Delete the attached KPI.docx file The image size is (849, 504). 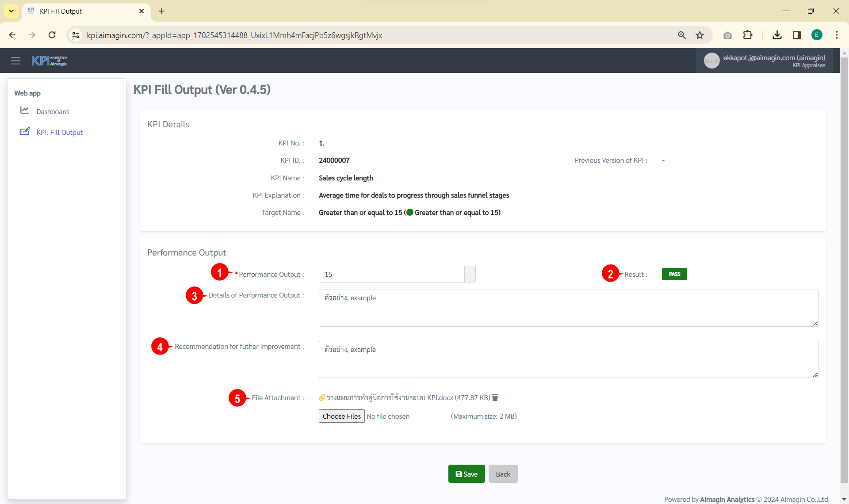click(x=495, y=397)
